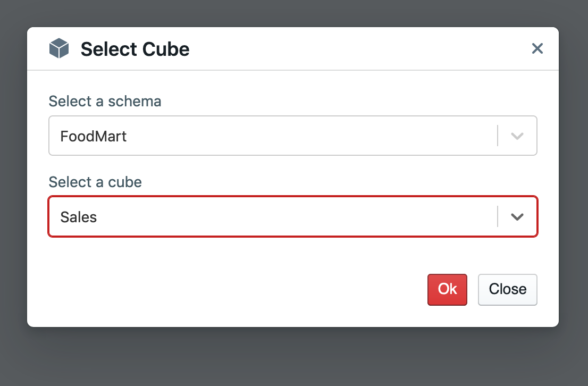Expand the schema dropdown using its chevron arrow

point(517,136)
